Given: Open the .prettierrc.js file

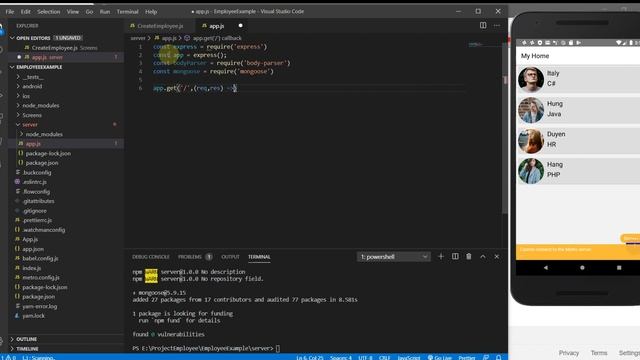Looking at the screenshot, I should tap(37, 220).
